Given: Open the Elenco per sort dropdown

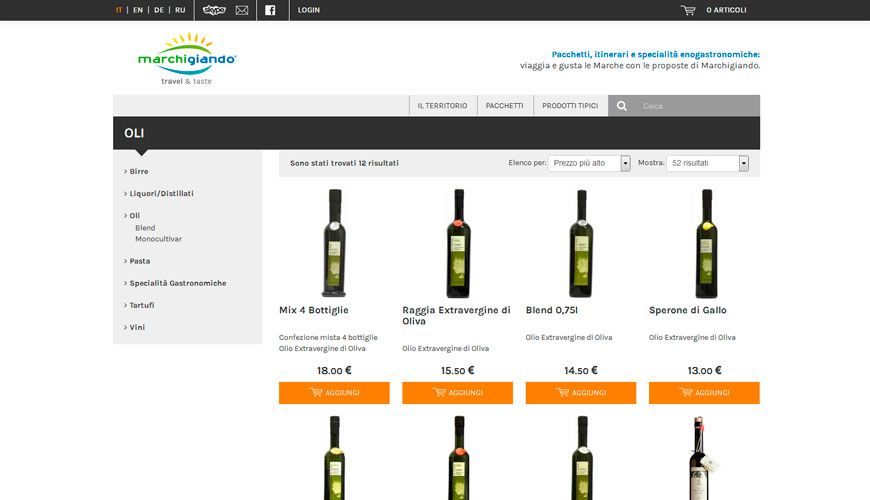Looking at the screenshot, I should click(589, 163).
